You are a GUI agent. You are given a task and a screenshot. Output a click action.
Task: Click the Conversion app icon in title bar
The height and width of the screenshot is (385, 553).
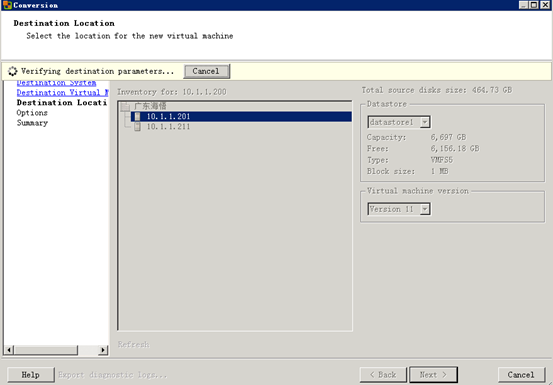click(x=7, y=5)
